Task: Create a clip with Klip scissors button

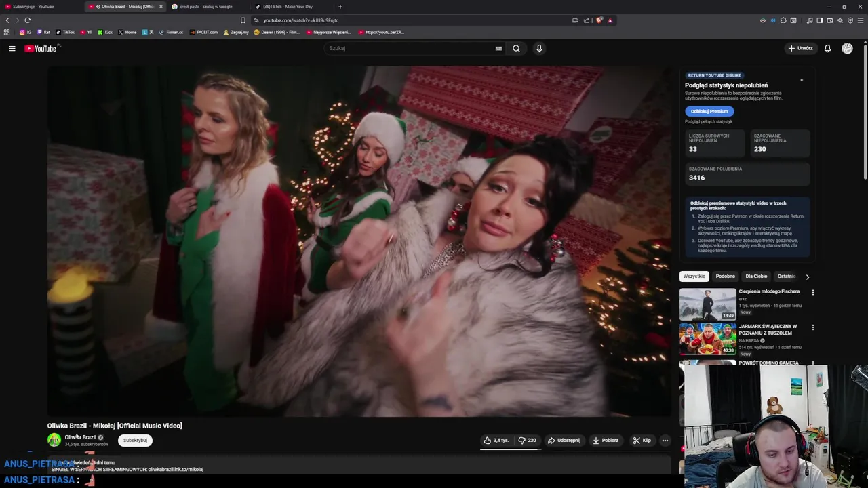Action: [x=642, y=440]
